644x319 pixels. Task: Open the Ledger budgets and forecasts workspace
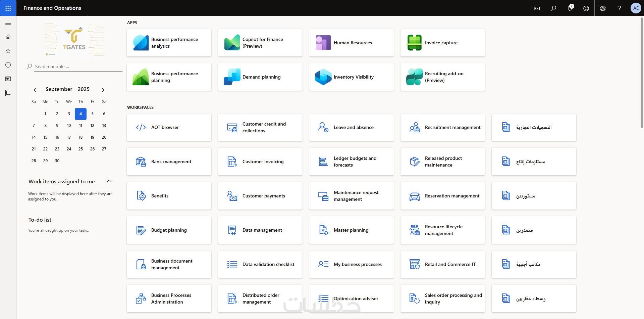[352, 162]
